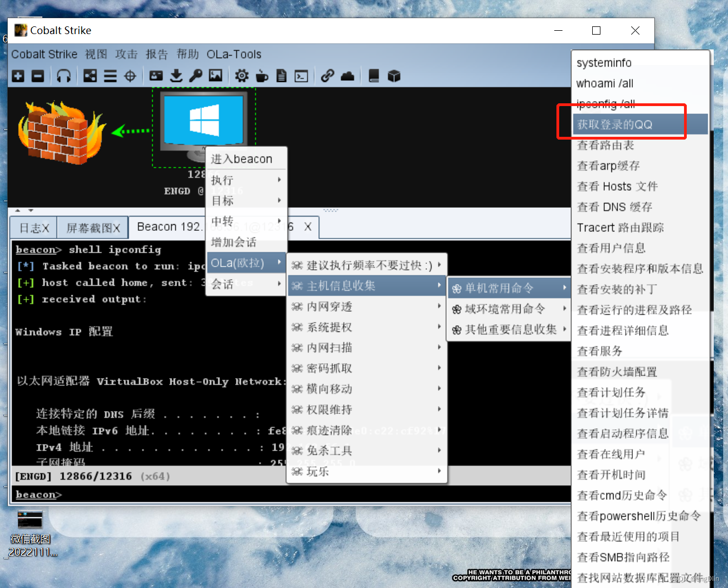
Task: Open the Cobalt Strike menu
Action: tap(45, 54)
